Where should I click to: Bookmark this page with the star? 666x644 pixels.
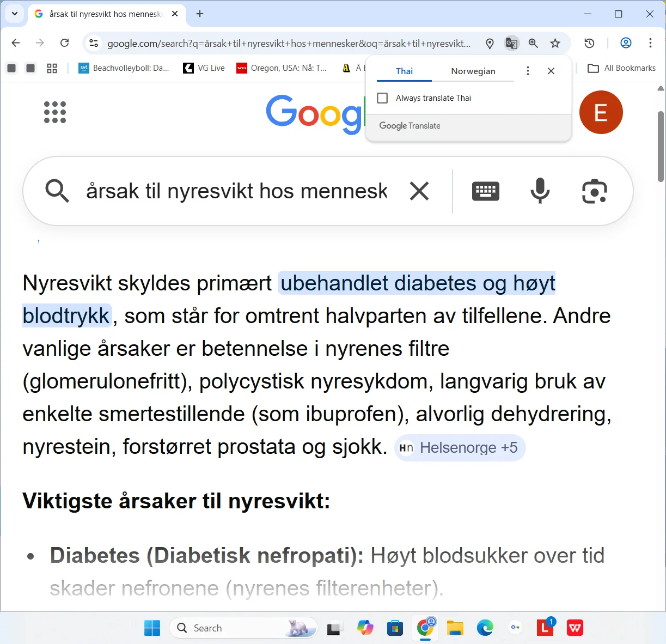[555, 43]
